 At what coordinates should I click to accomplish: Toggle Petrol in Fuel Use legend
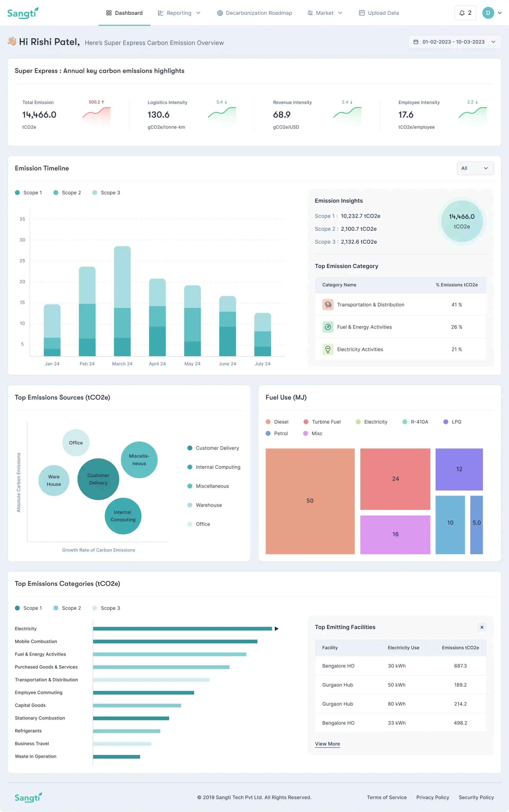277,433
